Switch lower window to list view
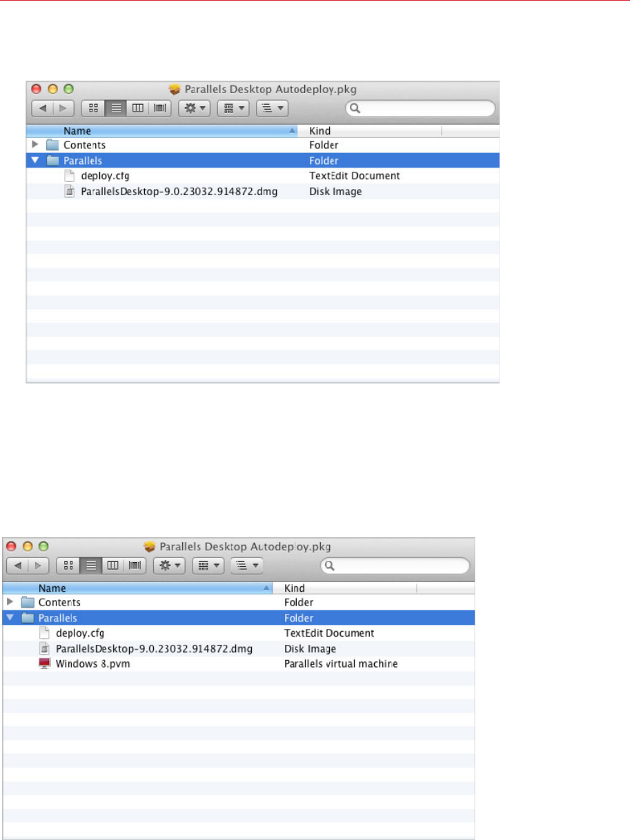Image resolution: width=630 pixels, height=840 pixels. (91, 566)
